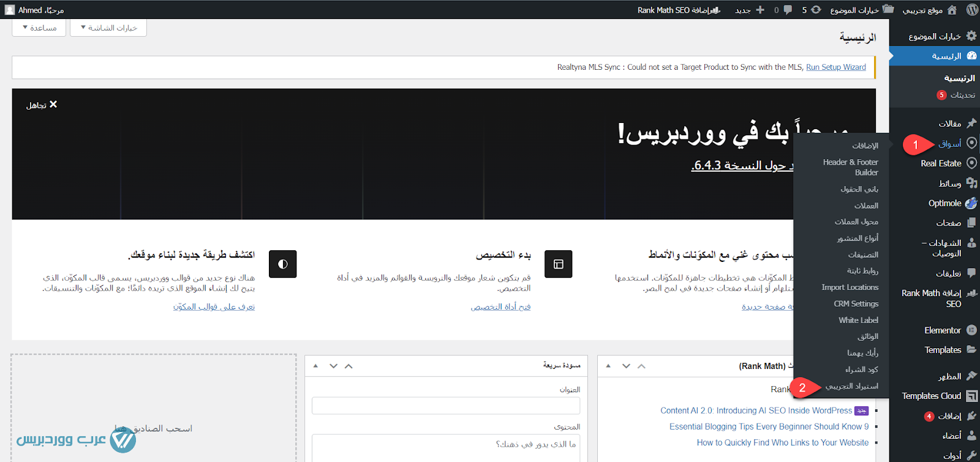The width and height of the screenshot is (980, 462).
Task: Click the WordPress logo in admin bar
Action: pos(971,10)
